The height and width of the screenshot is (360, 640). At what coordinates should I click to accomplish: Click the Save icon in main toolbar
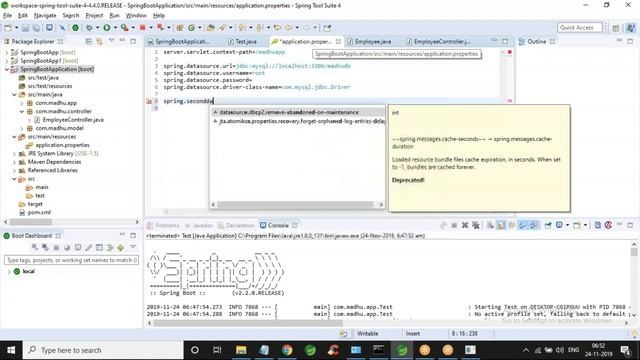(25, 28)
